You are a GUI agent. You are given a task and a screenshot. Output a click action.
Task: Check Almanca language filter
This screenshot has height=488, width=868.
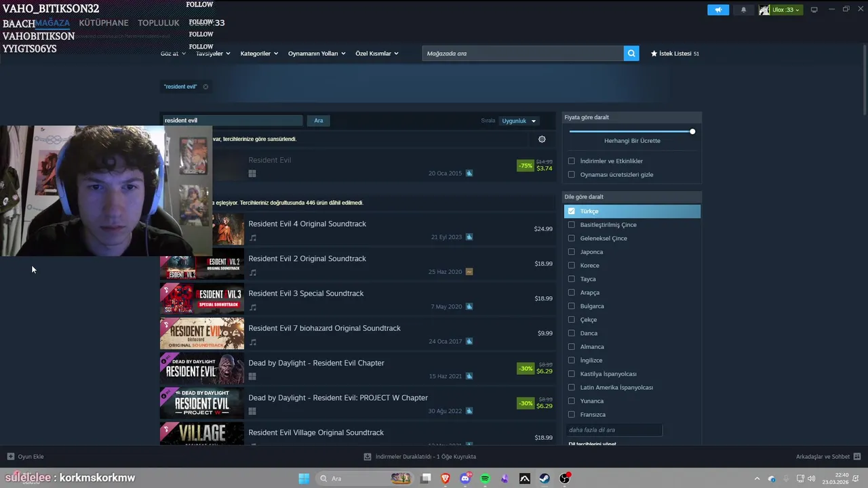tap(572, 346)
